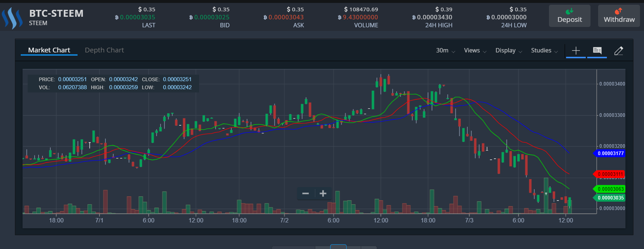Screen dimensions: 644x249
Task: Open the Depth Chart tab
Action: click(104, 50)
